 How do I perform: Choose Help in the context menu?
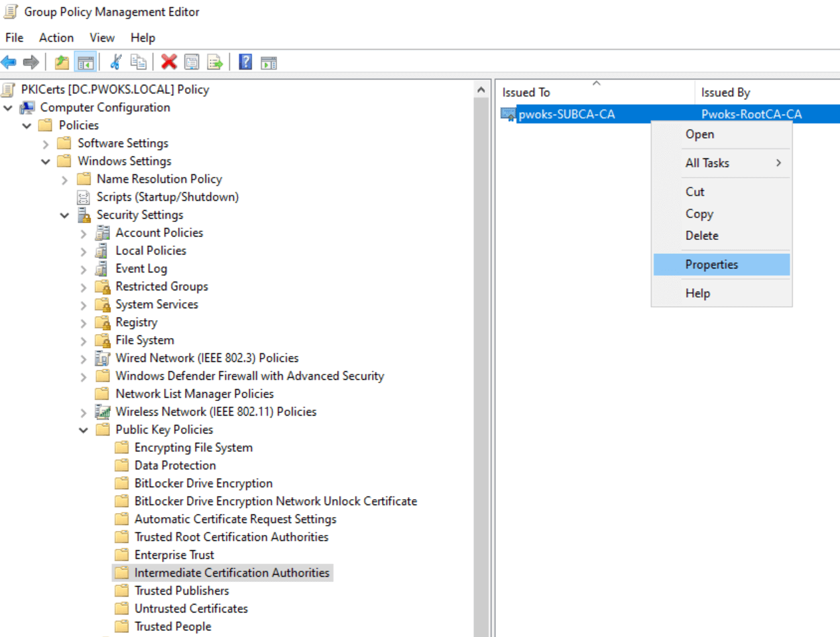tap(721, 293)
